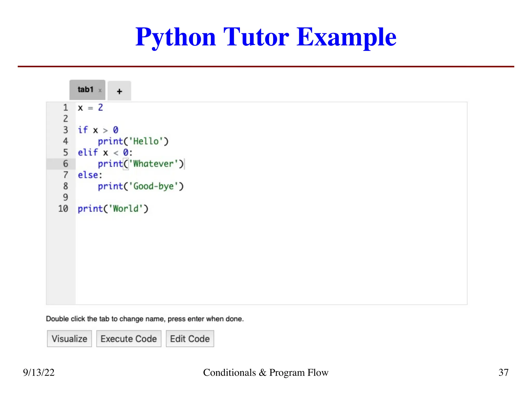This screenshot has width=532, height=399.
Task: Click the 'else:' code line
Action: pos(90,175)
